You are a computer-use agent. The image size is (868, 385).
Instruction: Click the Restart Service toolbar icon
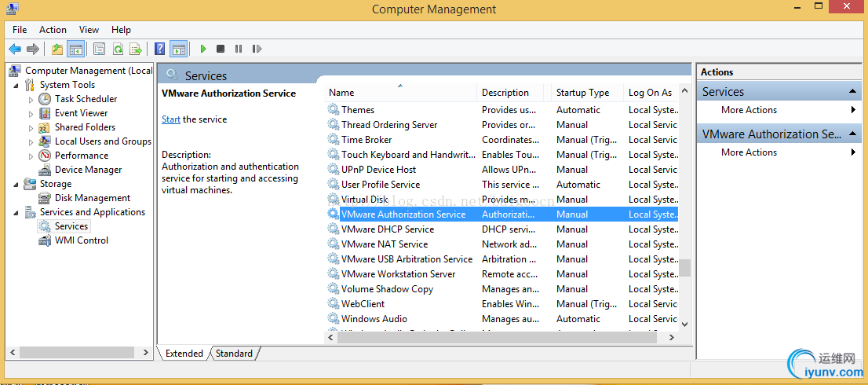pos(257,49)
